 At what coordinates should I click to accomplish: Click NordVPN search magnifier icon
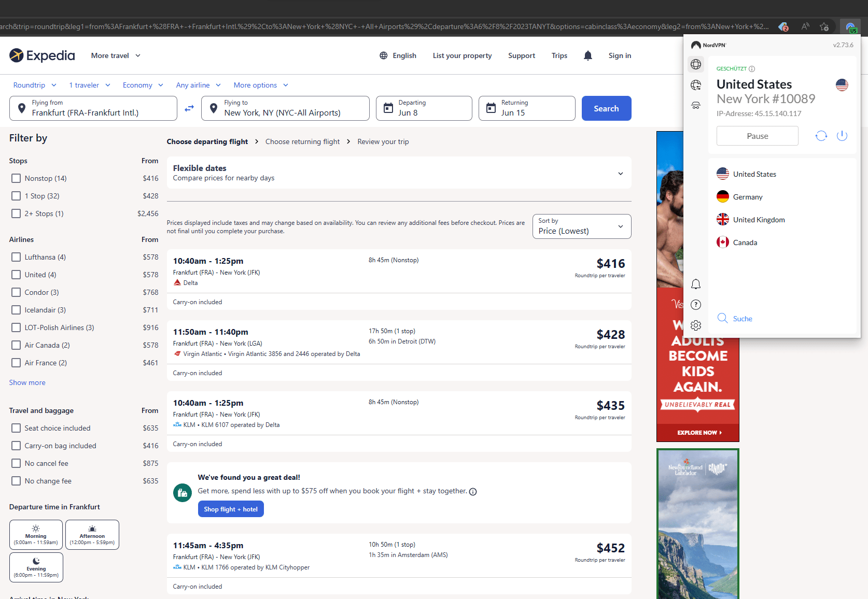tap(722, 318)
